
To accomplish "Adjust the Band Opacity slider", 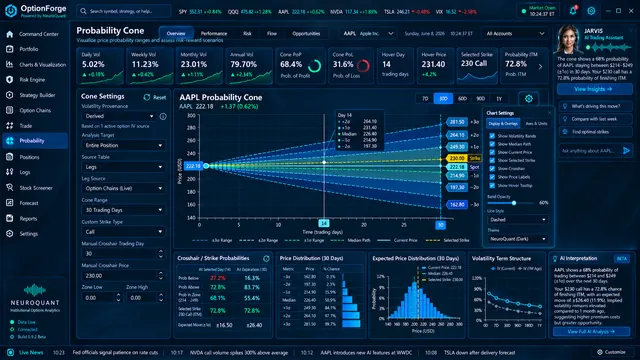I will (513, 203).
